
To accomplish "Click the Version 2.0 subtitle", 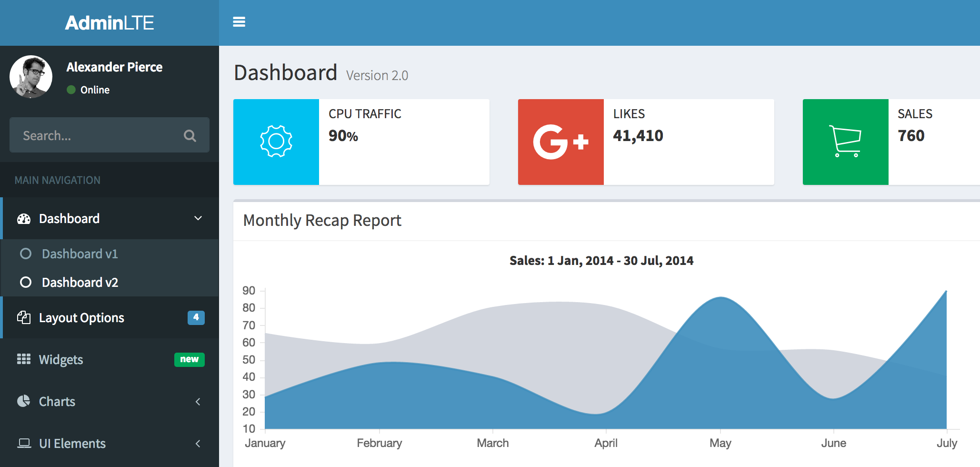I will (x=377, y=75).
